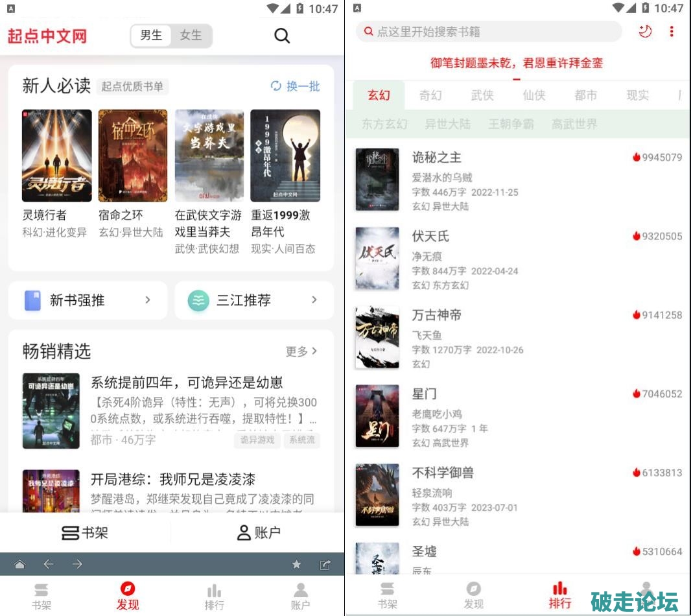Open 更多 for 畅销精选
Viewport: 691px width, 616px height.
pyautogui.click(x=301, y=351)
